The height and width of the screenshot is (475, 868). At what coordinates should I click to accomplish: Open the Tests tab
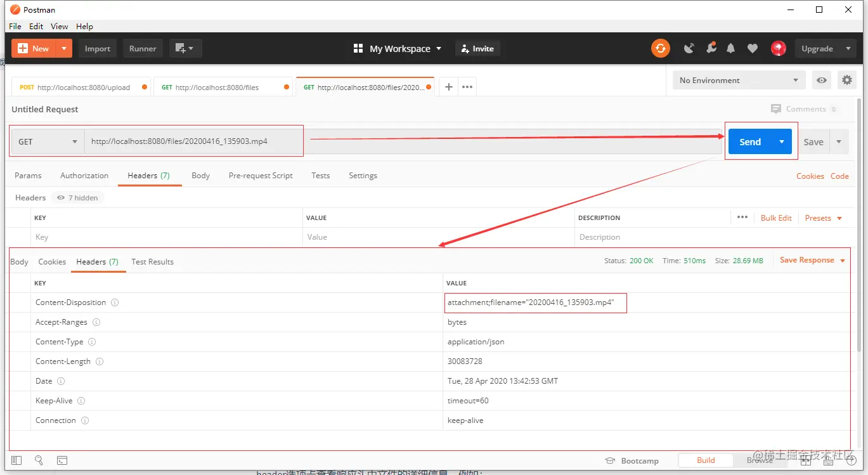point(321,176)
